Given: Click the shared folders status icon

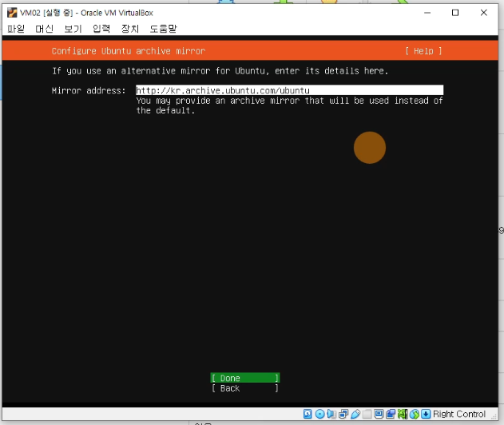Looking at the screenshot, I should (367, 414).
